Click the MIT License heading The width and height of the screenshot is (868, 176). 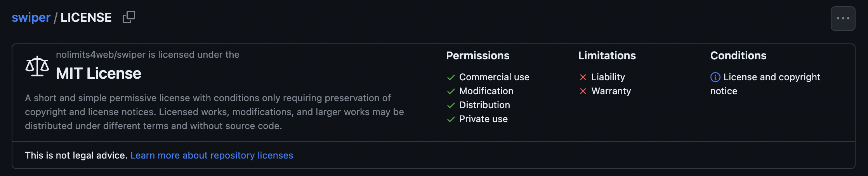pos(99,73)
